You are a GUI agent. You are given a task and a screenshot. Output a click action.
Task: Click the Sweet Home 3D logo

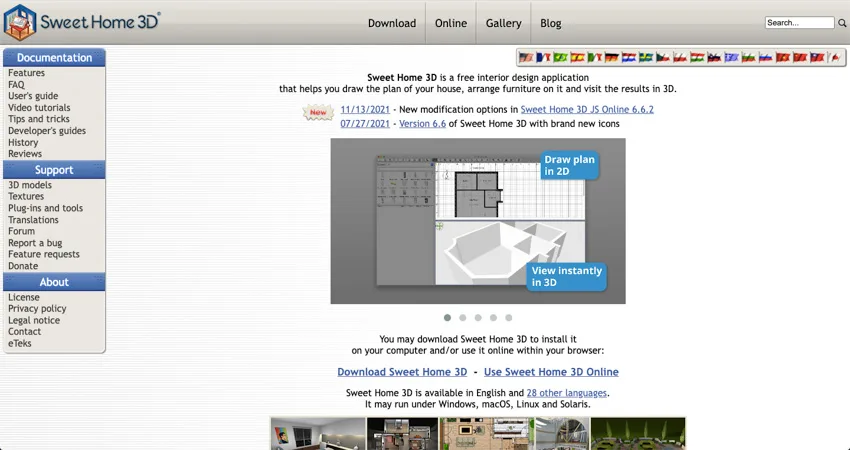(82, 22)
